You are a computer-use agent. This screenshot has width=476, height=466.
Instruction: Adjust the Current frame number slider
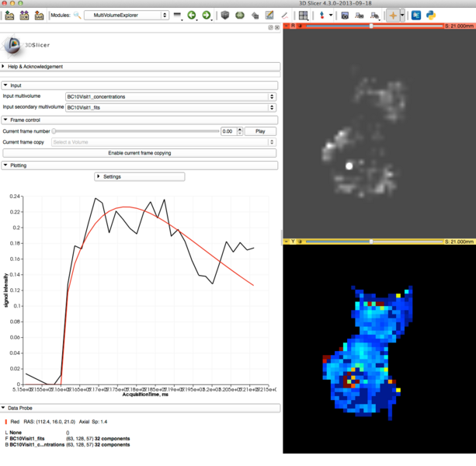tap(136, 131)
